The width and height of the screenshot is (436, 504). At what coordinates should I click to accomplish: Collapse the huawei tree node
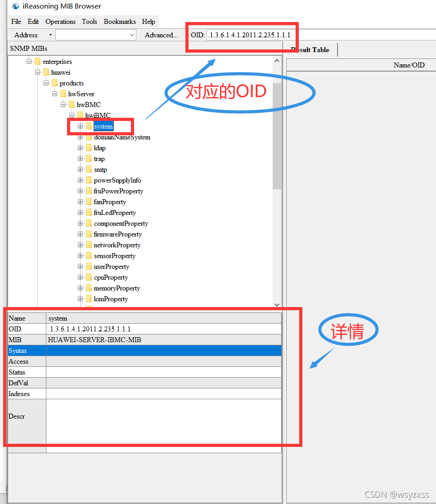pos(37,72)
